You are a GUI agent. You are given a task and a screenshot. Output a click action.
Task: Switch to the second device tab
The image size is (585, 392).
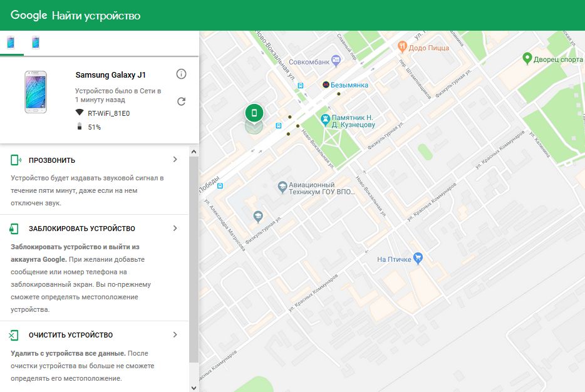pyautogui.click(x=36, y=43)
